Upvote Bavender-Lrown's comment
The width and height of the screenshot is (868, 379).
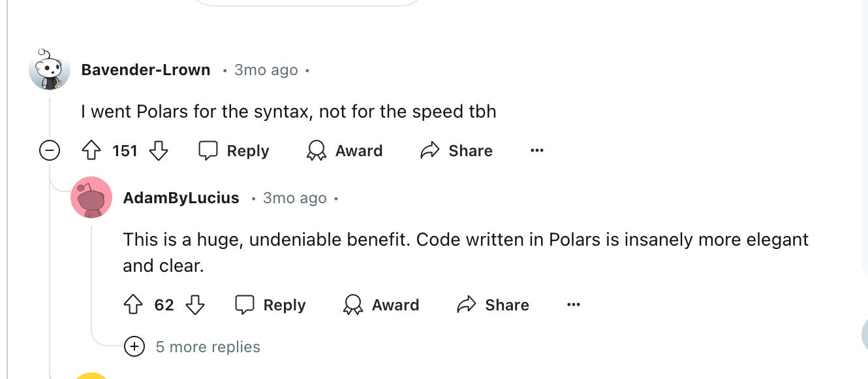point(92,150)
